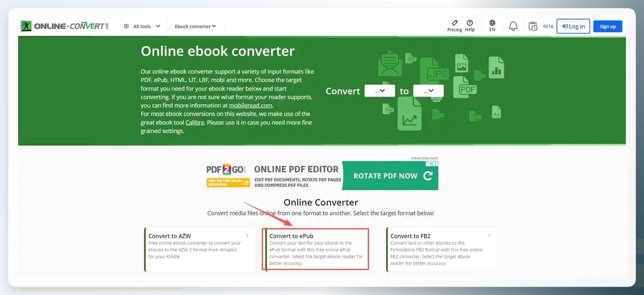
Task: Click the Online-Convert logo
Action: tap(65, 26)
